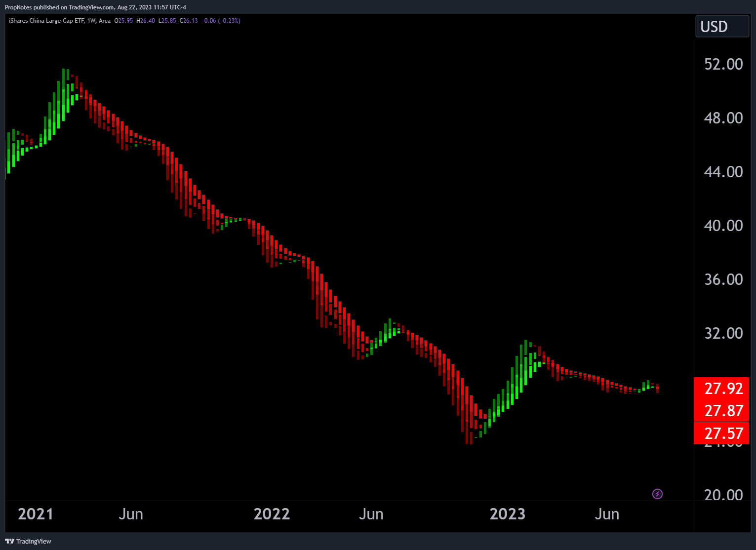The width and height of the screenshot is (756, 550).
Task: Click the close value C26.13
Action: [x=189, y=21]
